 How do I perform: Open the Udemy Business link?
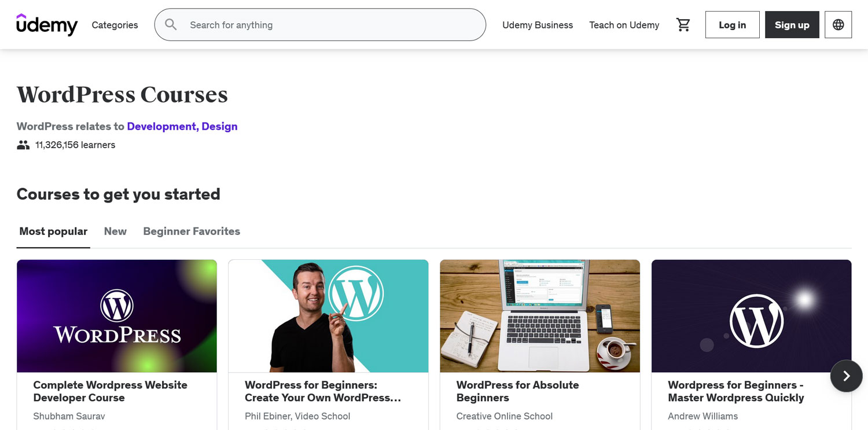(538, 25)
